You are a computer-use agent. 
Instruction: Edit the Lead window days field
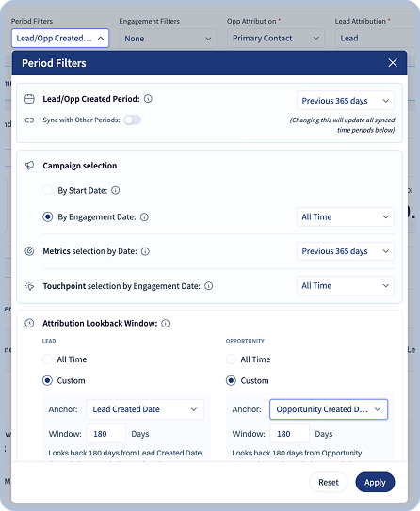(106, 434)
